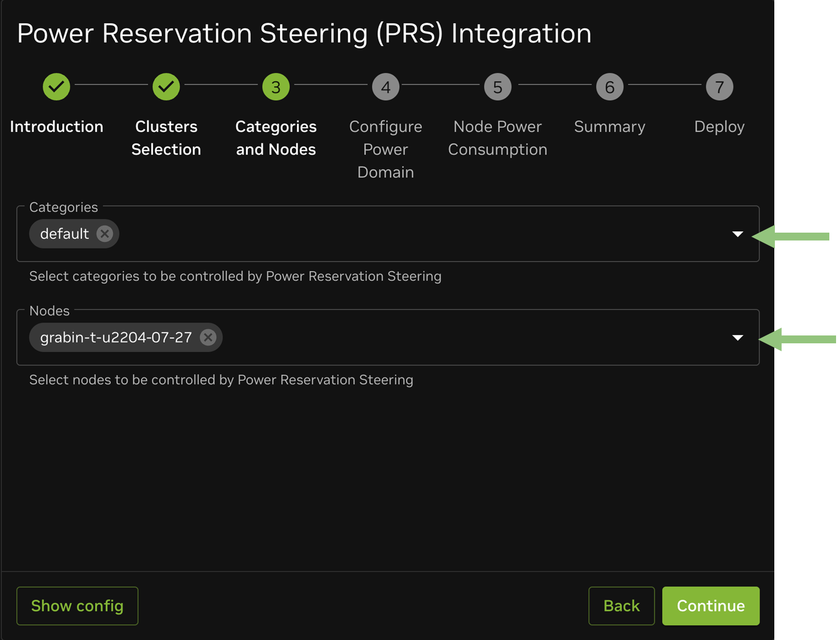
Task: Open the 'Configure Power Domain' step label
Action: click(x=386, y=149)
